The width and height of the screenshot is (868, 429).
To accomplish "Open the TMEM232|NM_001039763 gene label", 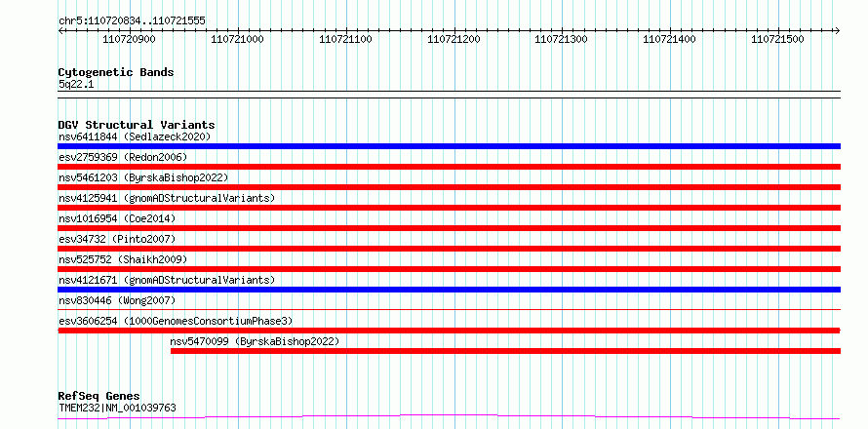I will coord(117,409).
